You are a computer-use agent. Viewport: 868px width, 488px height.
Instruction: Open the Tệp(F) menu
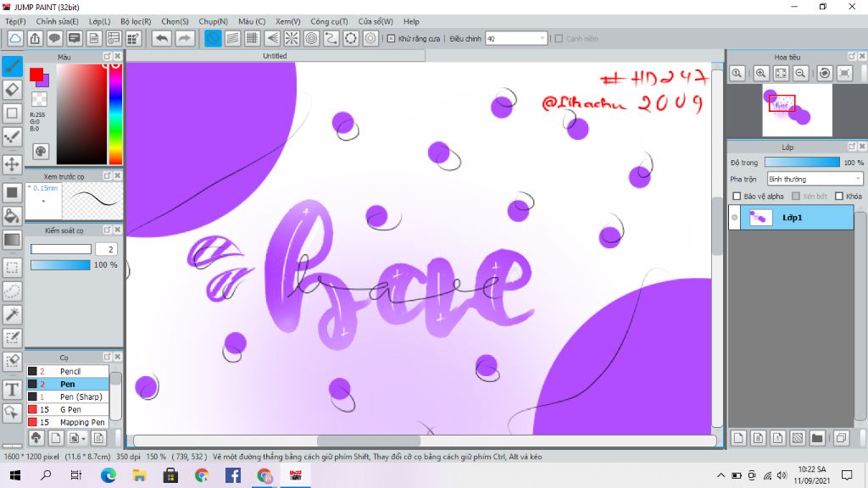pyautogui.click(x=15, y=21)
